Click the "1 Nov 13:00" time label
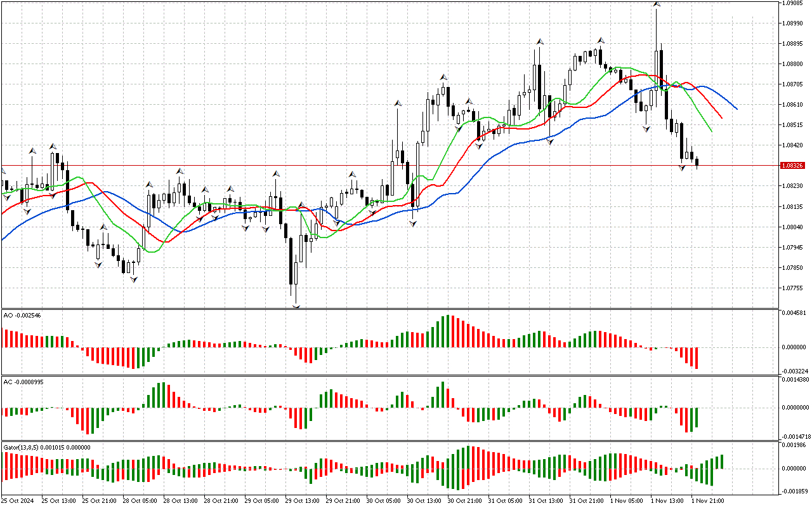 tap(666, 501)
